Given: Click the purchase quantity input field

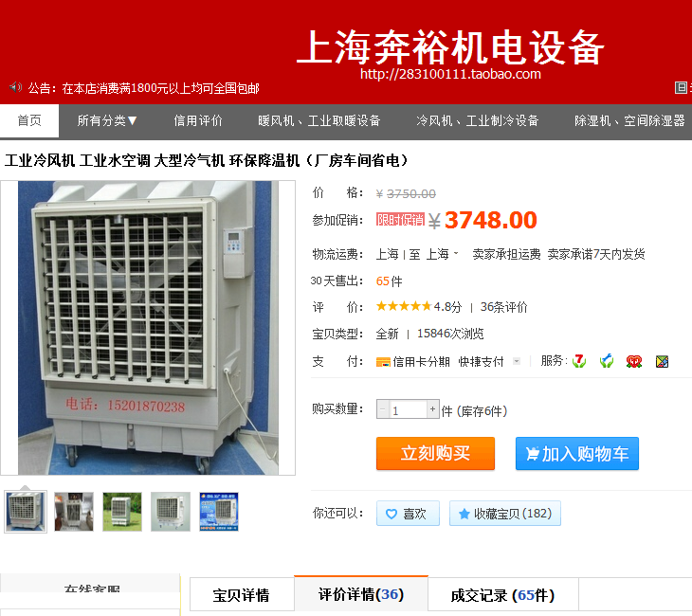Looking at the screenshot, I should 408,409.
